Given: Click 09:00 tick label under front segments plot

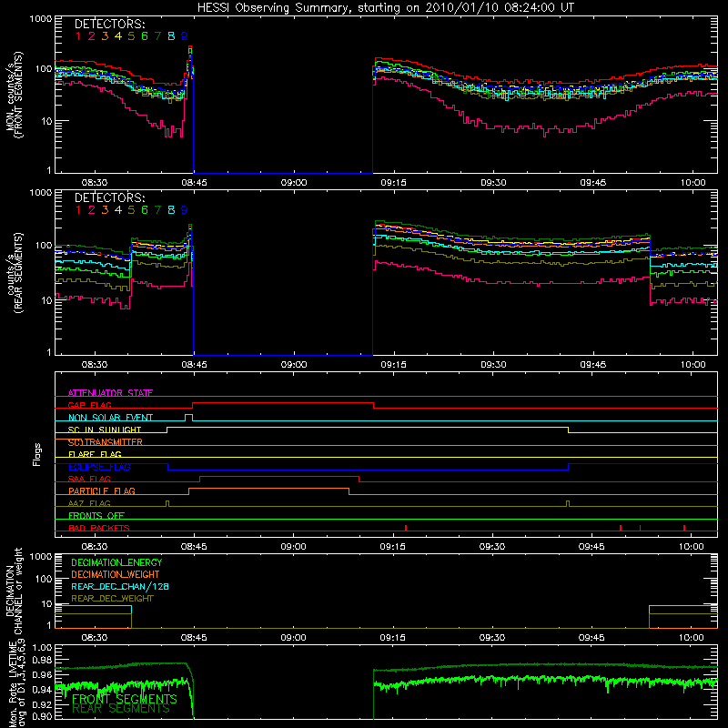Looking at the screenshot, I should point(293,183).
